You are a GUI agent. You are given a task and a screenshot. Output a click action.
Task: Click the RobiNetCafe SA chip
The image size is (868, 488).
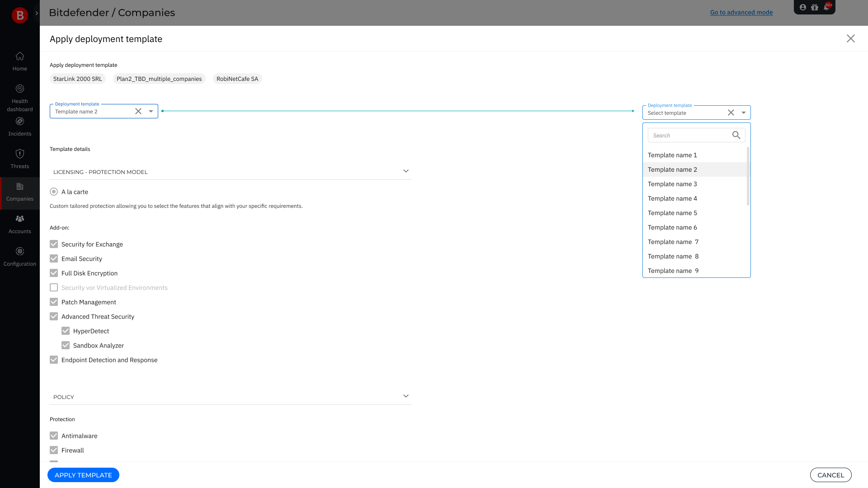237,79
